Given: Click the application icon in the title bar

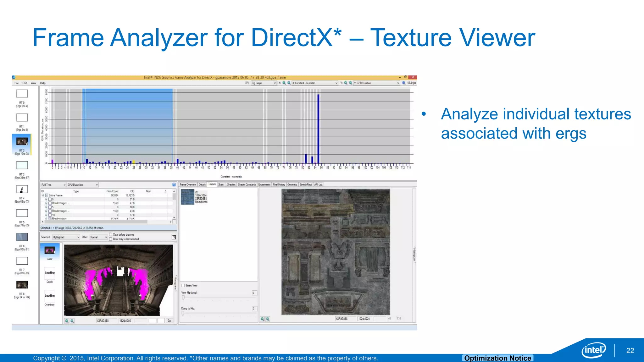Looking at the screenshot, I should pos(14,77).
